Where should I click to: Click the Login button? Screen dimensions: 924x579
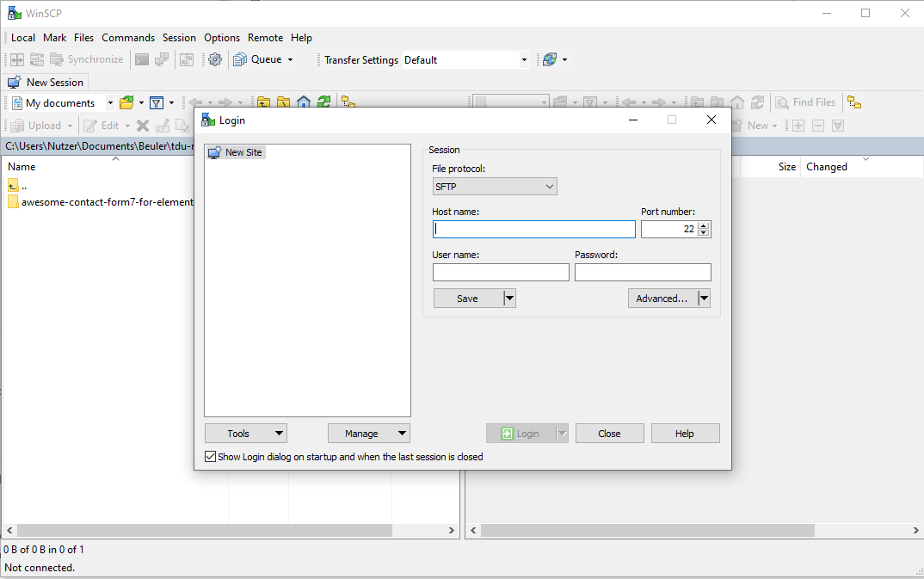(521, 434)
